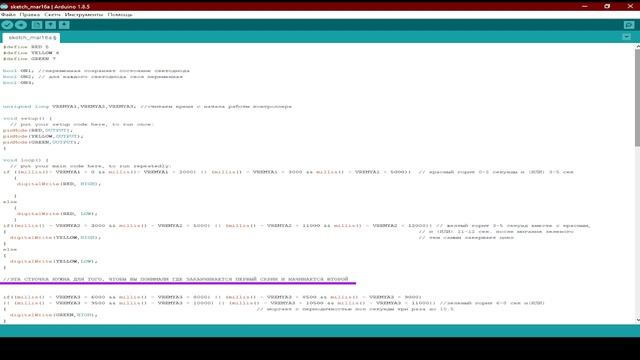Click the editor scrollbar down arrow
The width and height of the screenshot is (640, 360).
[637, 320]
